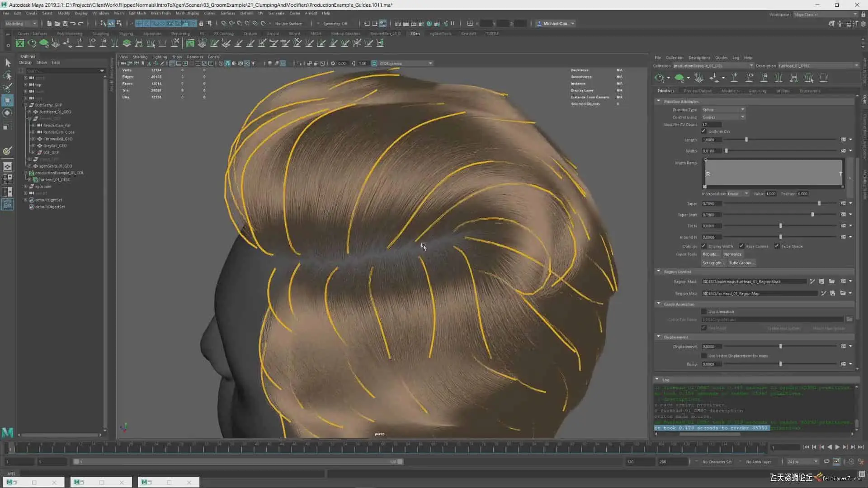Uncheck the Uniform CVs checkbox

[x=704, y=131]
